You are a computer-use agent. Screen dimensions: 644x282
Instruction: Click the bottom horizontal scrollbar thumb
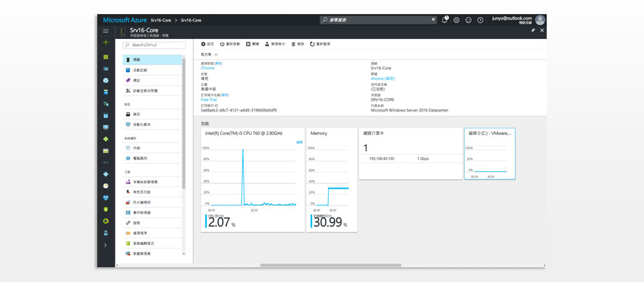(331, 266)
